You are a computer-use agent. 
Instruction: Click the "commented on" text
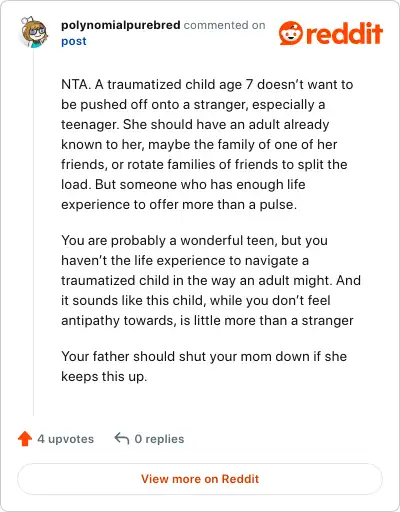[224, 25]
